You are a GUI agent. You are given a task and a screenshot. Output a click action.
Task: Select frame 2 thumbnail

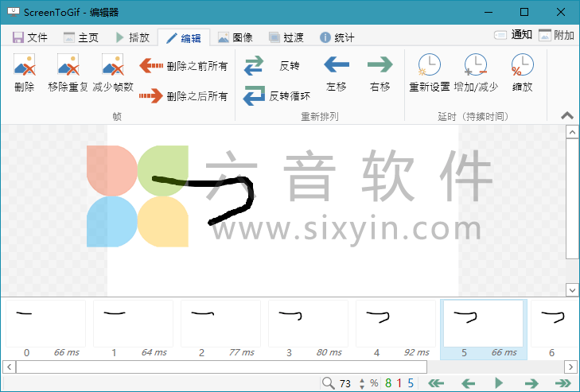221,324
